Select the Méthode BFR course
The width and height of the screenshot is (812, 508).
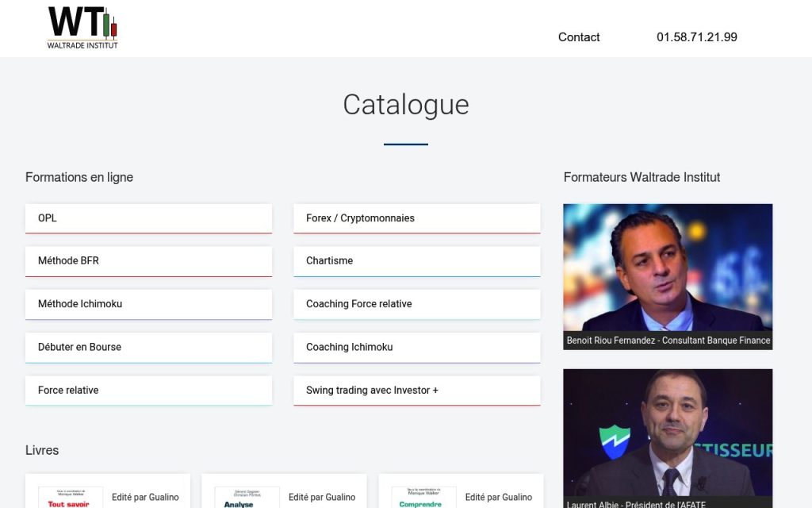(x=148, y=261)
